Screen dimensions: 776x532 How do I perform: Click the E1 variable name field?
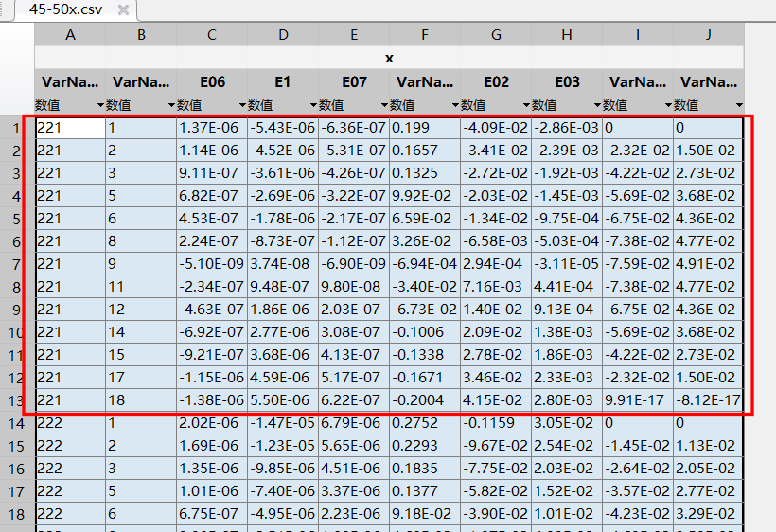tap(283, 82)
